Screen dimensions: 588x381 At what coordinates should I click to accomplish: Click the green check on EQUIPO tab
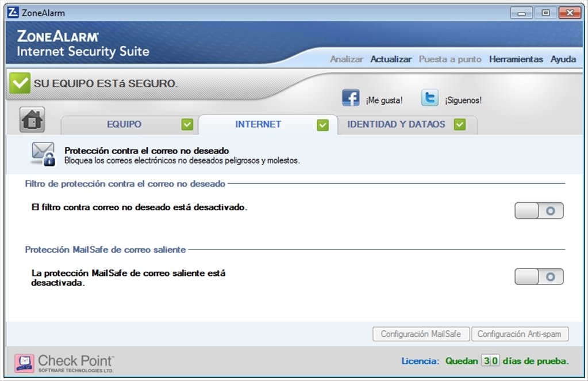[187, 125]
